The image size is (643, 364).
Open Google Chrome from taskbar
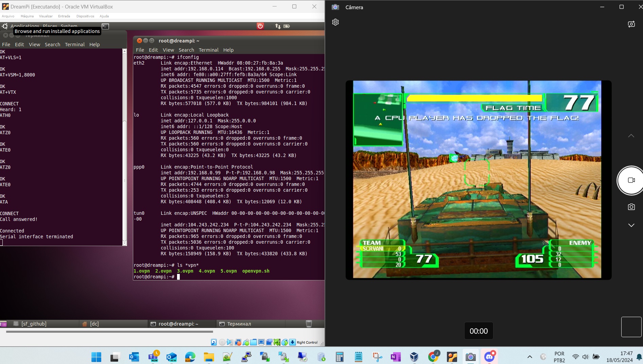[433, 357]
